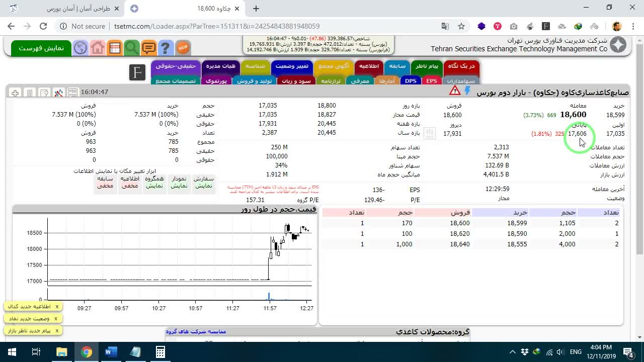Toggle نمودار نمایش chart display
Screen dimensions: 644x362
[179, 182]
